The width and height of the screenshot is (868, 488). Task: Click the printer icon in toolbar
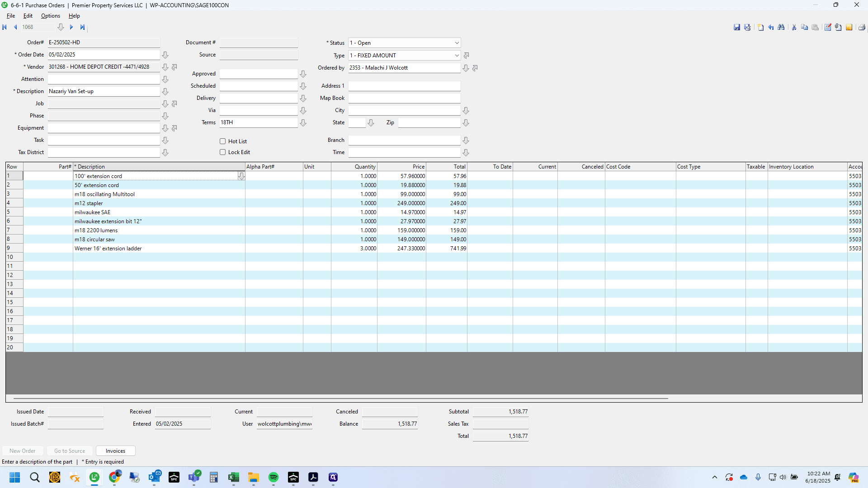[862, 28]
